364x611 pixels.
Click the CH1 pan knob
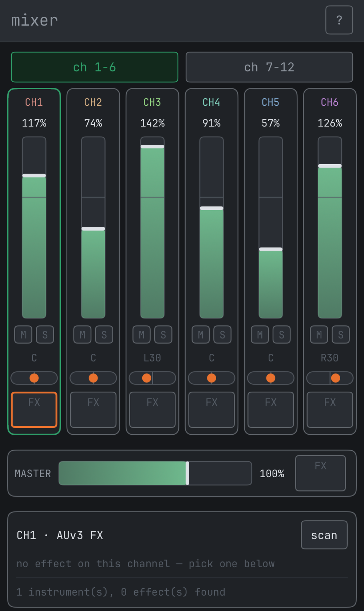tap(34, 378)
